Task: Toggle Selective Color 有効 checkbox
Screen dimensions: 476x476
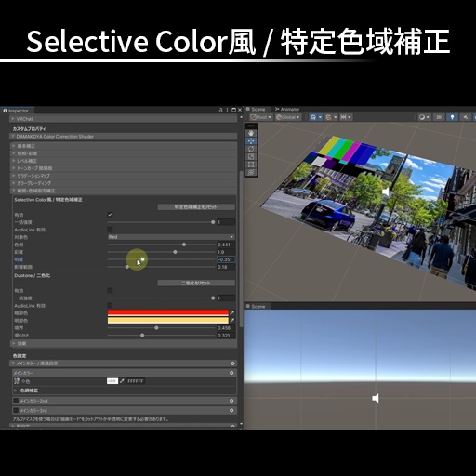Action: (x=110, y=215)
